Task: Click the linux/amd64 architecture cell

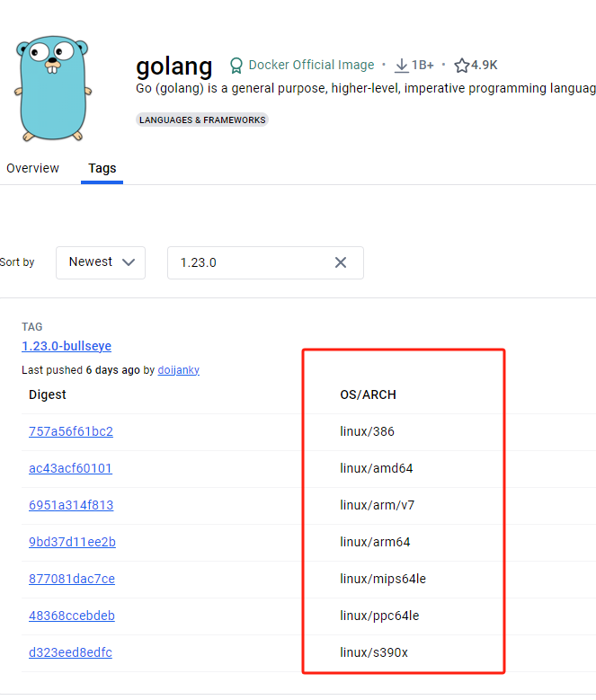Action: click(377, 468)
